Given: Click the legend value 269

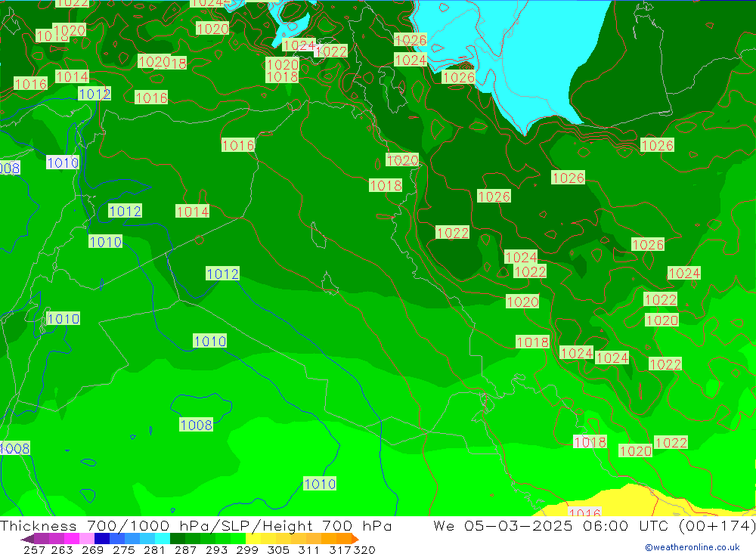Looking at the screenshot, I should (92, 549).
